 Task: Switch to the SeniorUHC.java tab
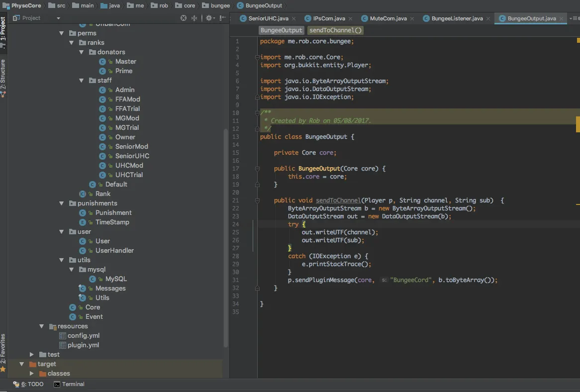268,18
